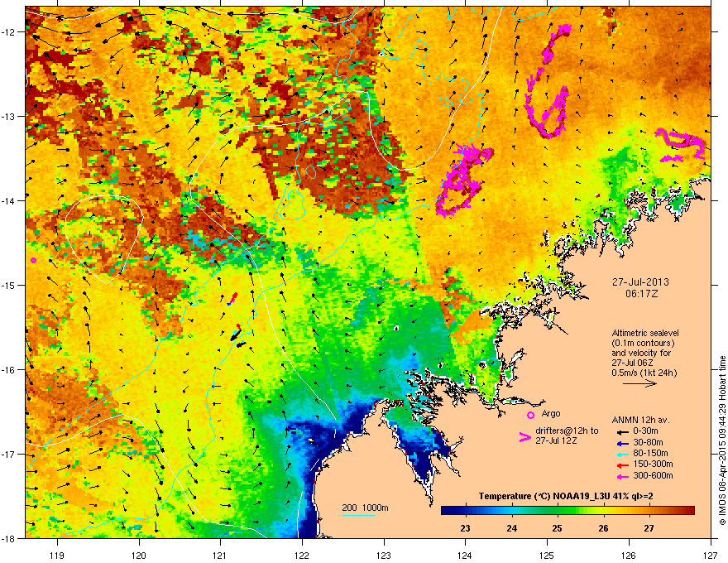This screenshot has width=728, height=563.
Task: Click the color bar tick label 25
Action: pyautogui.click(x=557, y=528)
